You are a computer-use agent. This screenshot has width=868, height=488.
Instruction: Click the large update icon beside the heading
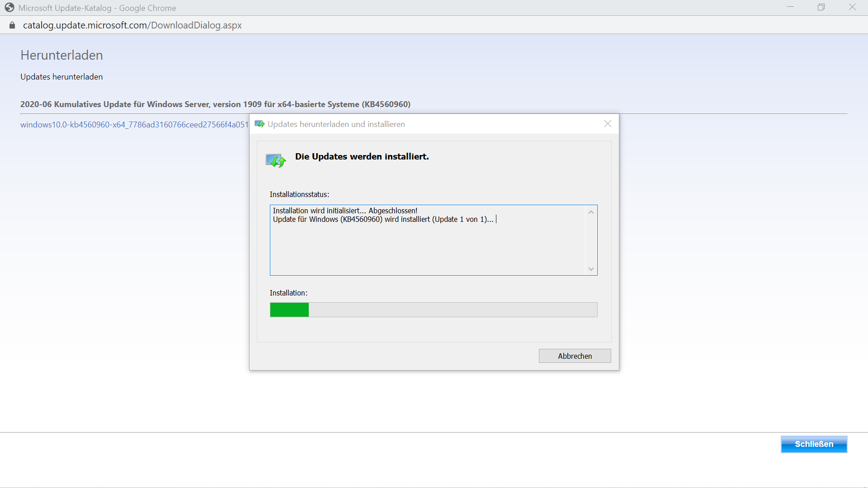(x=276, y=160)
